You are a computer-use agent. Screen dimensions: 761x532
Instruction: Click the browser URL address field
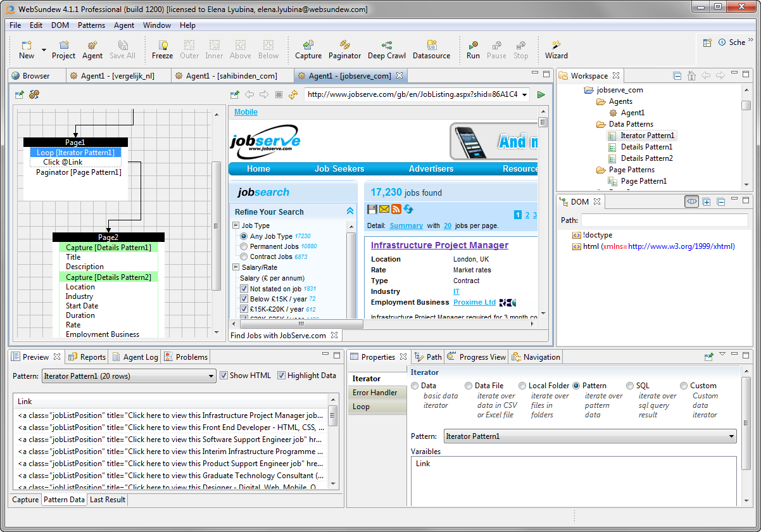[418, 94]
